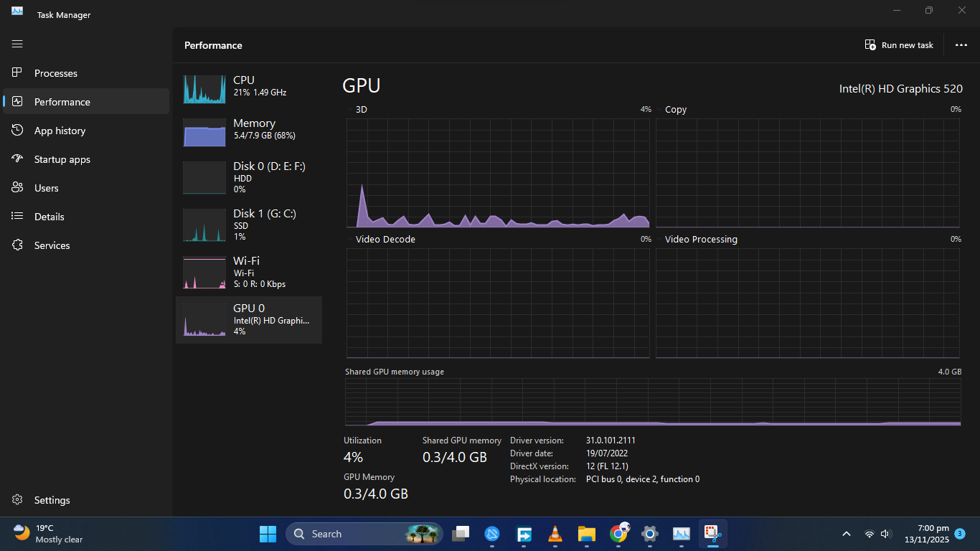Click the Run new task button

click(899, 45)
